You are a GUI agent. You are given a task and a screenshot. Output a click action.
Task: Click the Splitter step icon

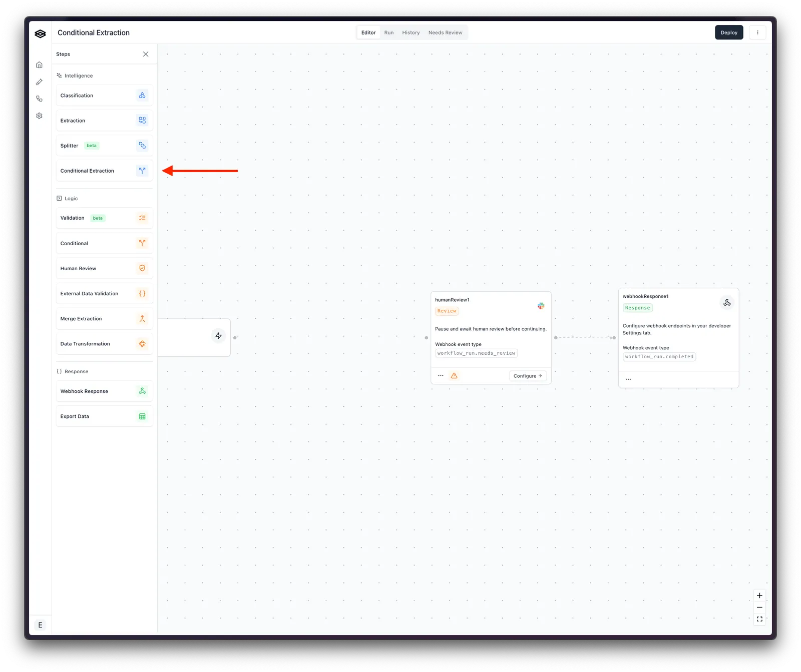[142, 146]
